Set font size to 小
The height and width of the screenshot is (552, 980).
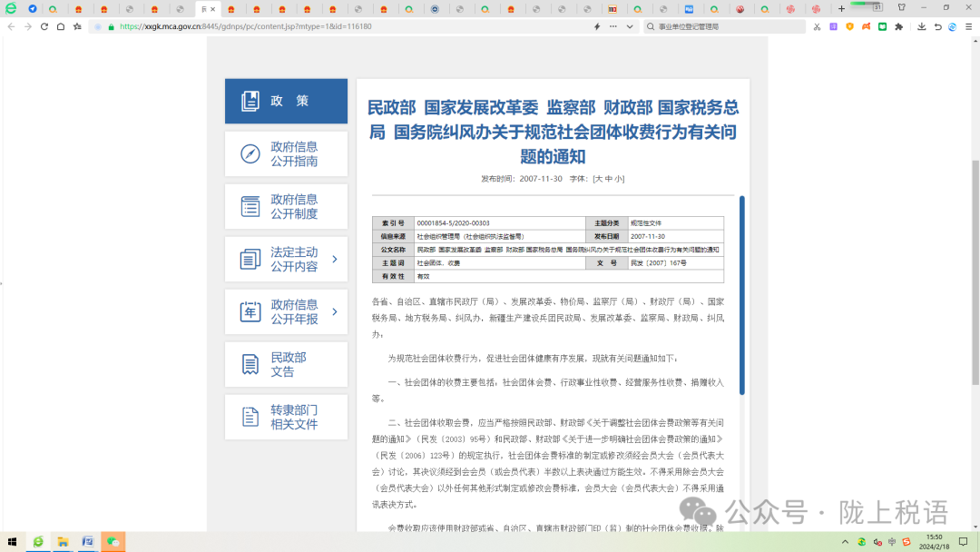tap(618, 179)
